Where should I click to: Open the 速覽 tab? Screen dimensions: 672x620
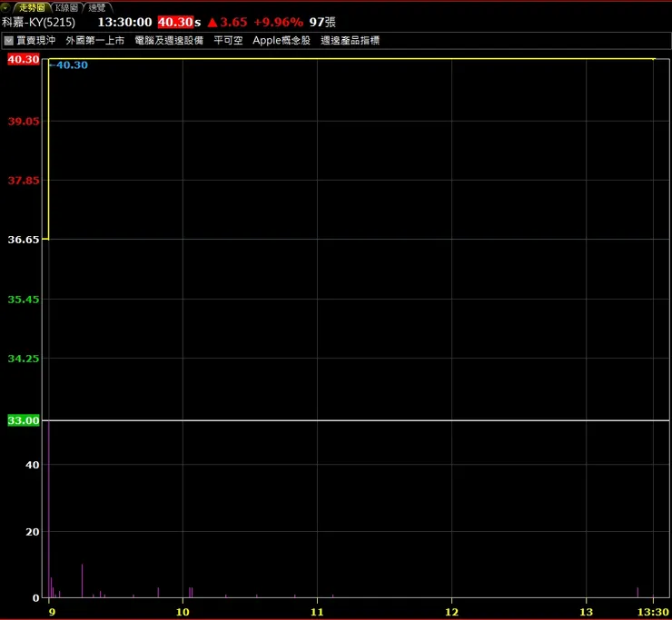(x=97, y=7)
